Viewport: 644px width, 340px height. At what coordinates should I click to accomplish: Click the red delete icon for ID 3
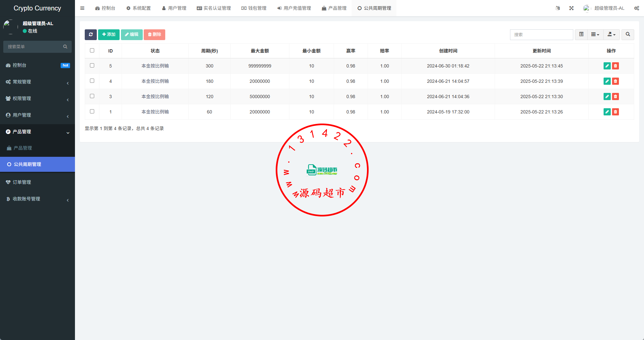point(615,96)
